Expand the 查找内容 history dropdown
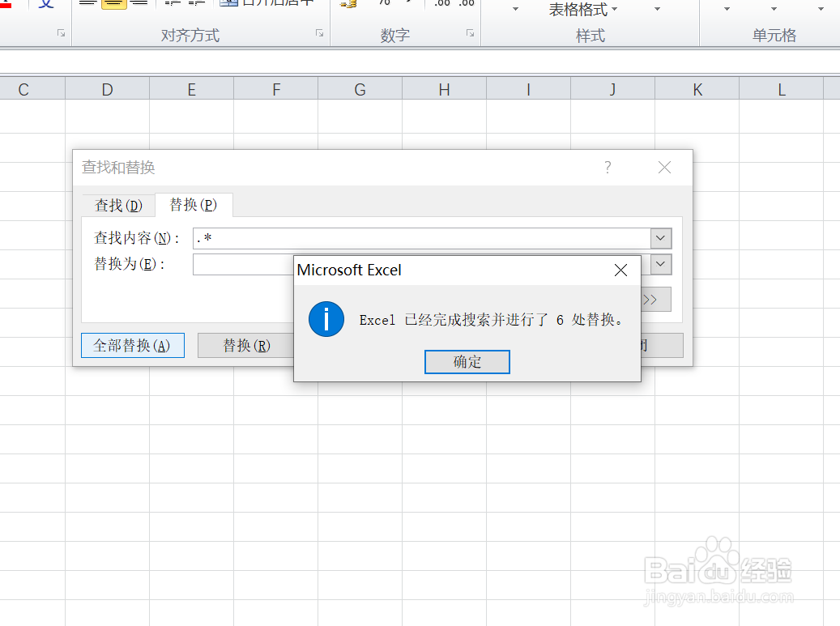The height and width of the screenshot is (626, 840). [x=660, y=238]
